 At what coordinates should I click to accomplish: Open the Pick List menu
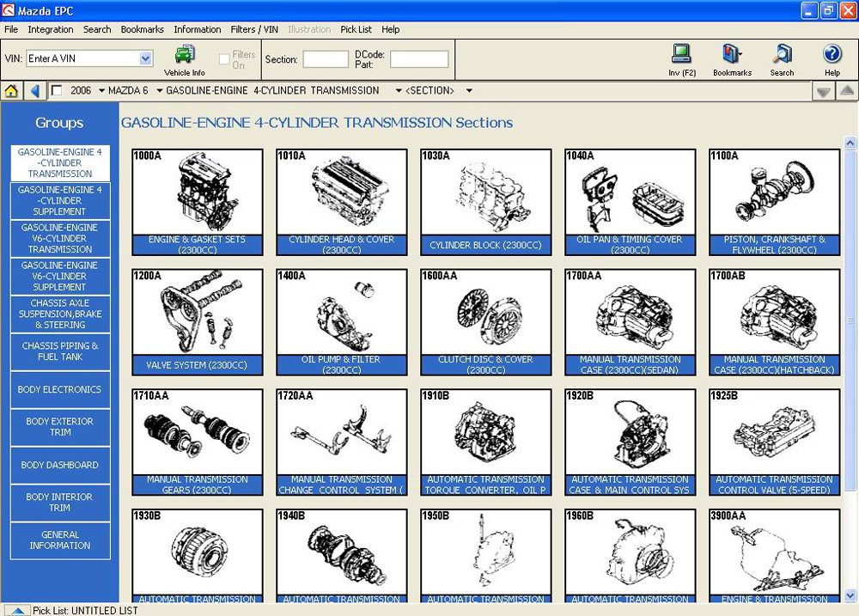tap(356, 29)
